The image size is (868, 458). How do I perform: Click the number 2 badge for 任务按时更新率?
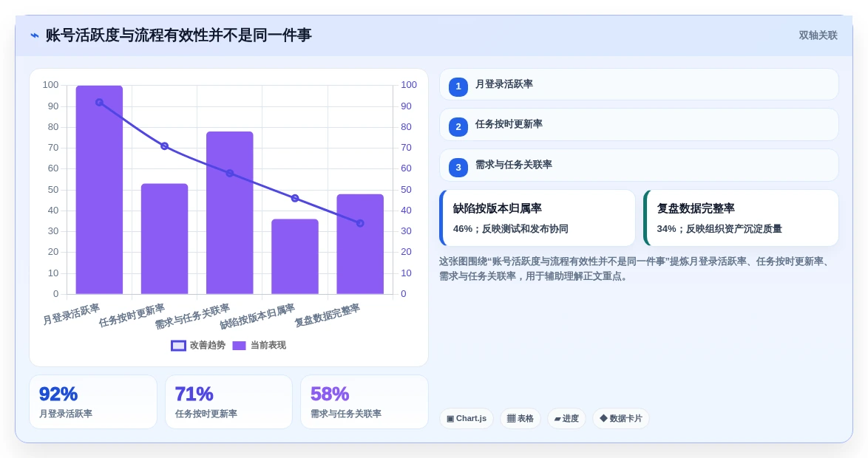(x=458, y=126)
